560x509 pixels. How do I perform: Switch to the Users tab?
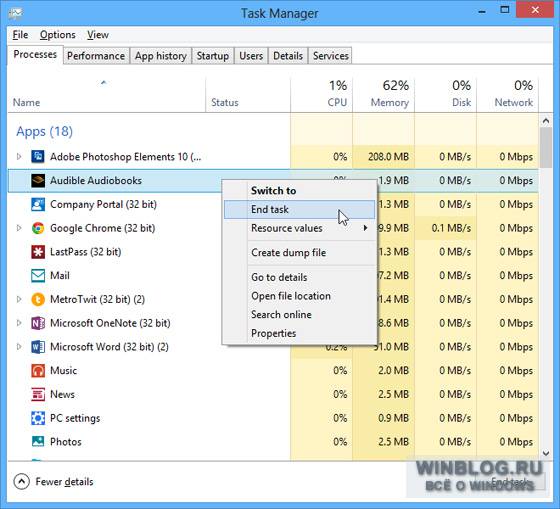click(x=251, y=56)
